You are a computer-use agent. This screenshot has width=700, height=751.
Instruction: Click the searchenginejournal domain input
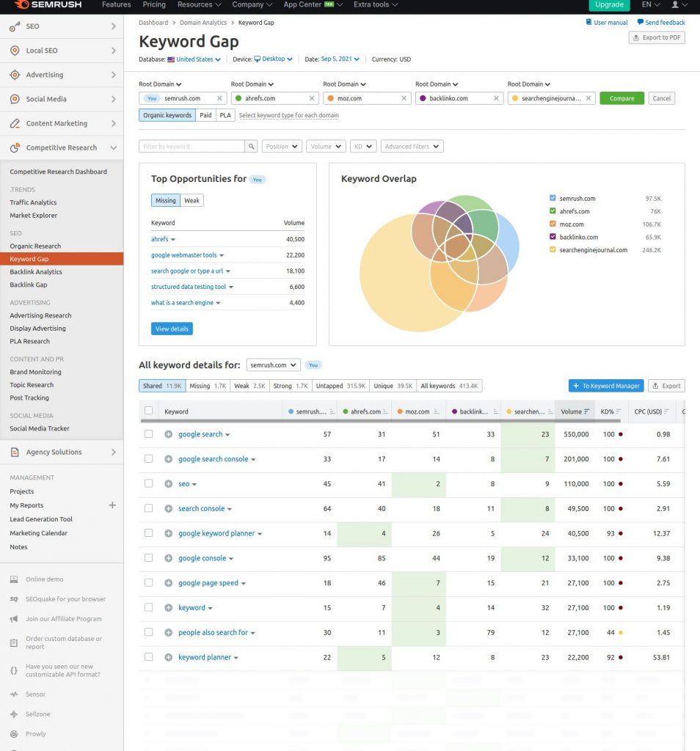(552, 98)
